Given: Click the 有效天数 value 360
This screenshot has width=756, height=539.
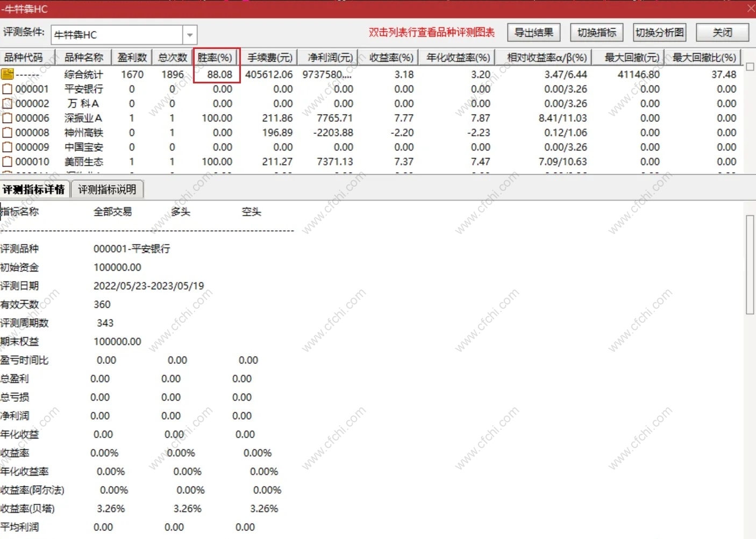Looking at the screenshot, I should click(x=102, y=304).
